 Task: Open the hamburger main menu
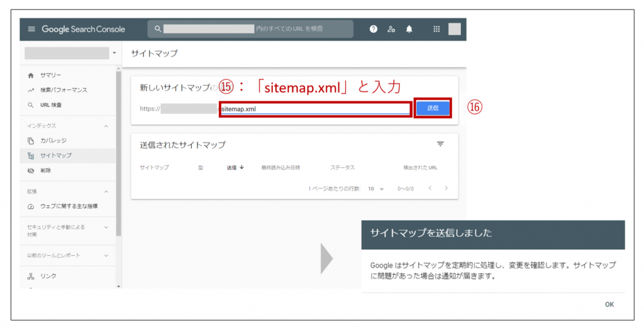pyautogui.click(x=31, y=29)
